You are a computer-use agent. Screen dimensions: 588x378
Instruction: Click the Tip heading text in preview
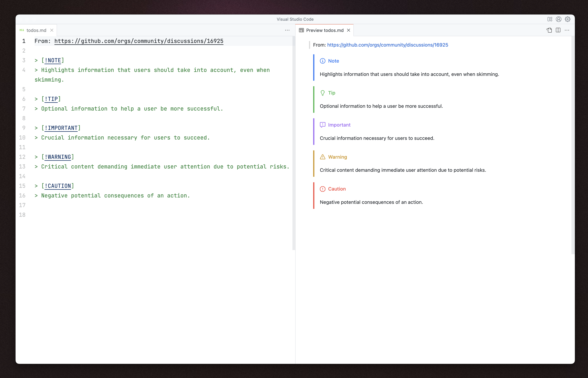(331, 93)
